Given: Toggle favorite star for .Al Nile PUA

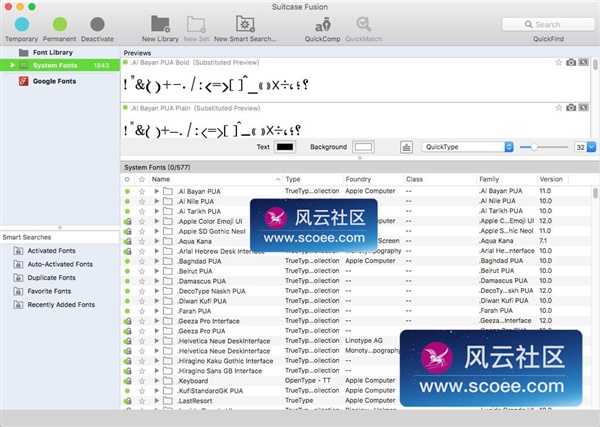Looking at the screenshot, I should (142, 201).
